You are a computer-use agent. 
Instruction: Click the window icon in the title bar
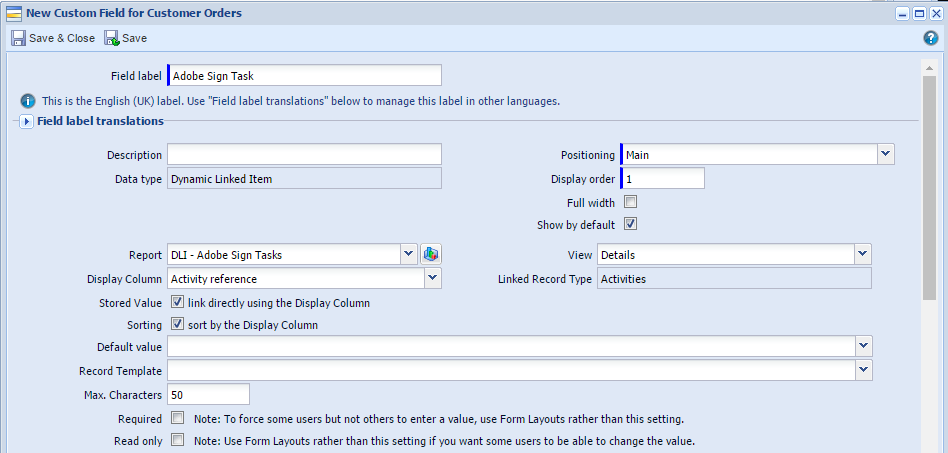pyautogui.click(x=14, y=13)
